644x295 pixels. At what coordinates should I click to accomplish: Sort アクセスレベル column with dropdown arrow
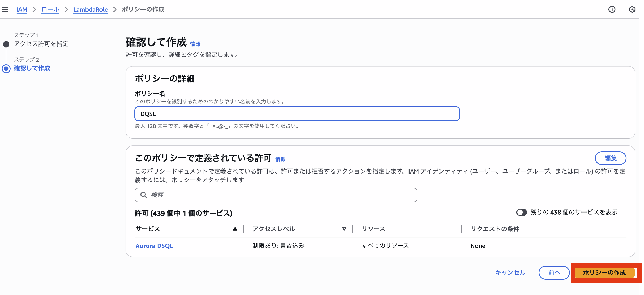(x=344, y=229)
